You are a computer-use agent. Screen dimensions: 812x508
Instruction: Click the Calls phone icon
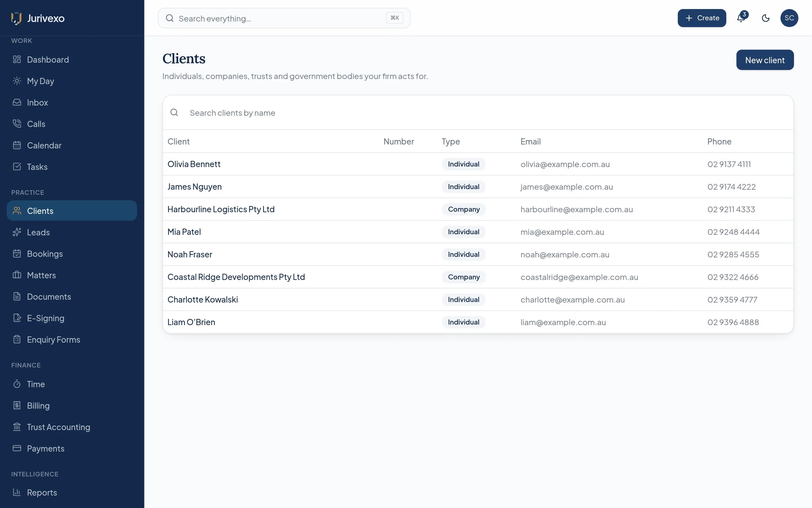pyautogui.click(x=17, y=124)
